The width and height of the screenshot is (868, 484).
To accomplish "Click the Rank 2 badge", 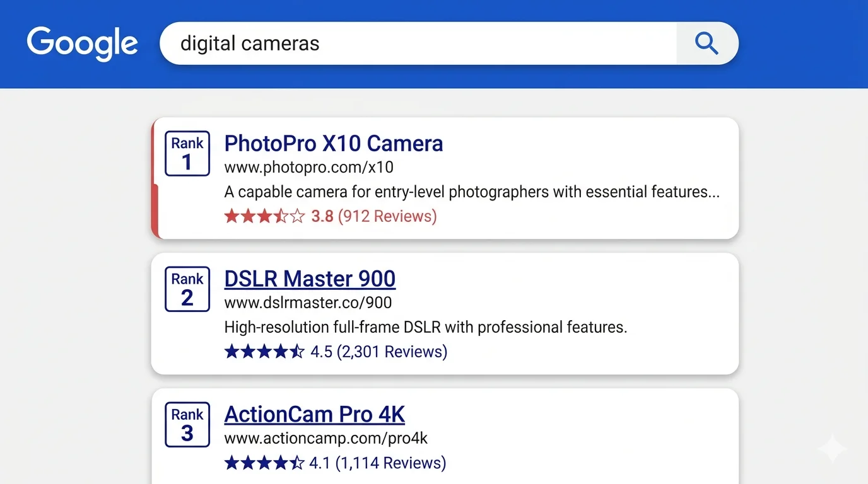I will (187, 289).
